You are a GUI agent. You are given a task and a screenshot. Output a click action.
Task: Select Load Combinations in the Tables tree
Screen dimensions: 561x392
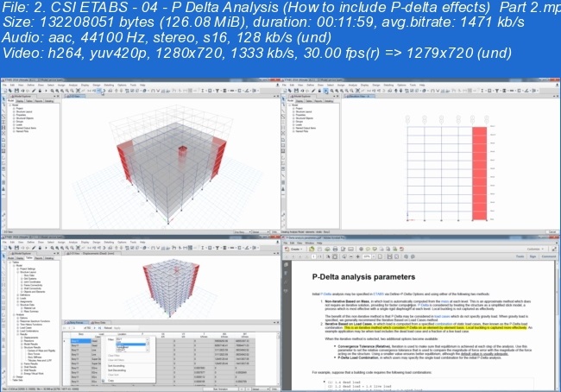click(x=29, y=332)
